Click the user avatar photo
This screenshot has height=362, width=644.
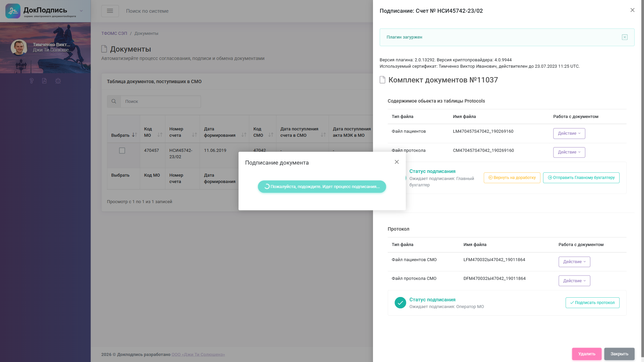pyautogui.click(x=19, y=47)
